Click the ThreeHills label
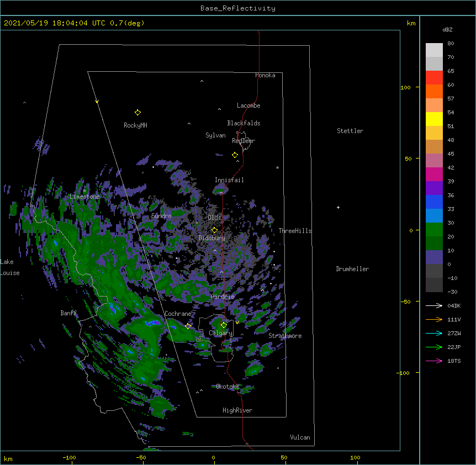Image resolution: width=476 pixels, height=465 pixels. [x=295, y=231]
